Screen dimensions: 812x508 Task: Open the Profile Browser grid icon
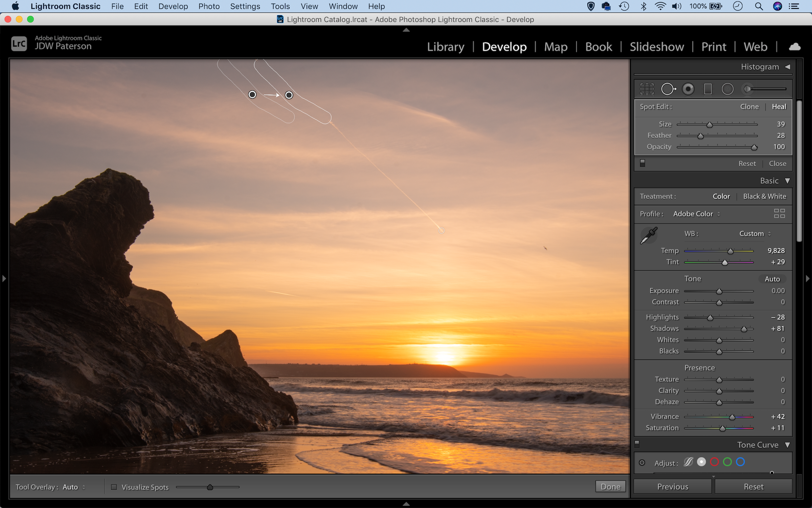779,213
